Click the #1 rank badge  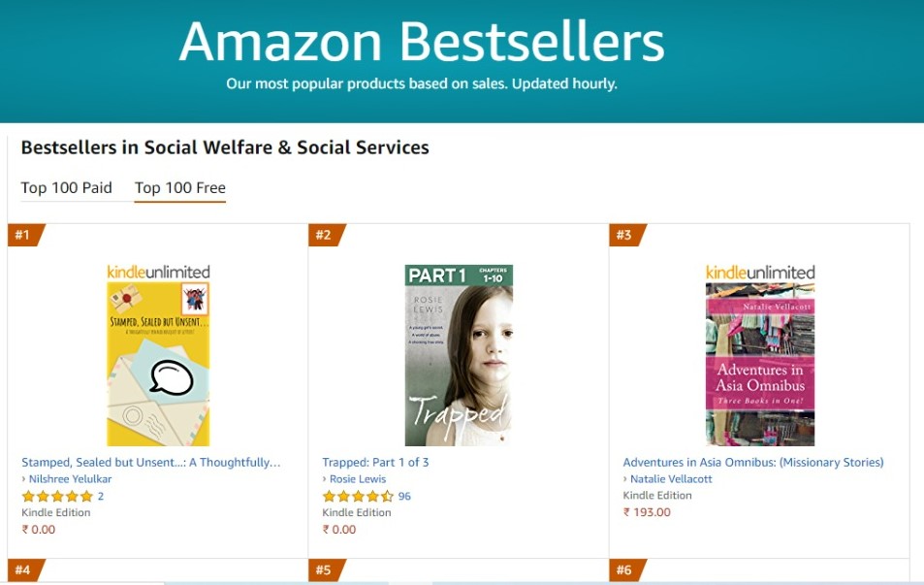click(23, 235)
